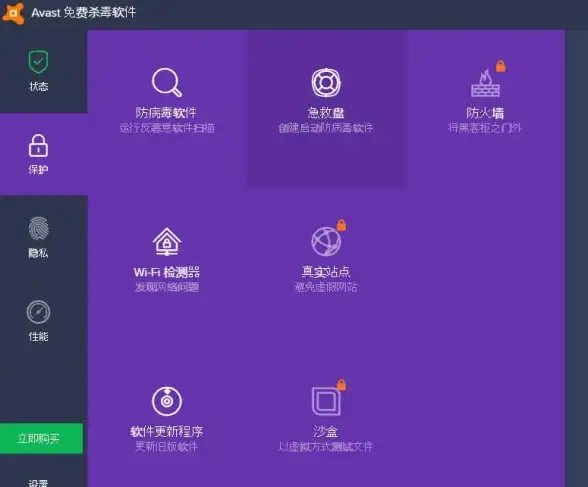588x487 pixels.
Task: Click the Wi-Fi 检测器 house icon
Action: pos(167,242)
